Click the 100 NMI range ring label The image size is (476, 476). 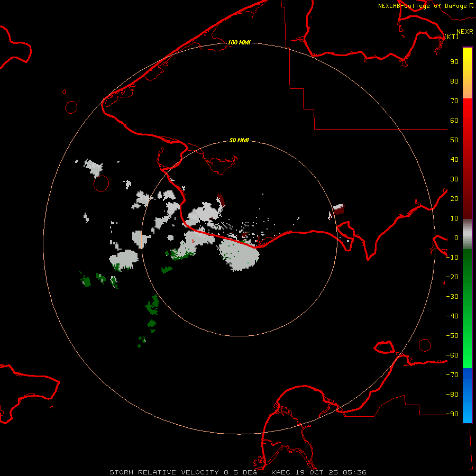[x=239, y=42]
